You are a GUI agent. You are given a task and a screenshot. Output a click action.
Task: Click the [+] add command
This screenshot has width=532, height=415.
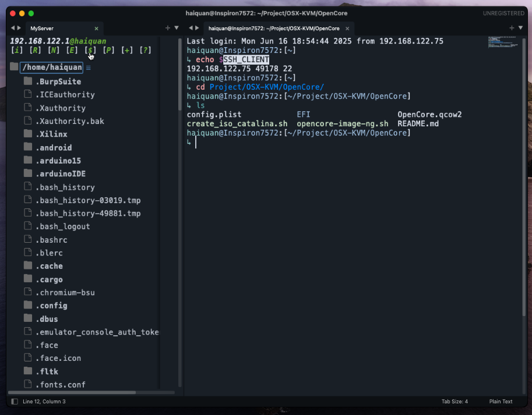[127, 50]
